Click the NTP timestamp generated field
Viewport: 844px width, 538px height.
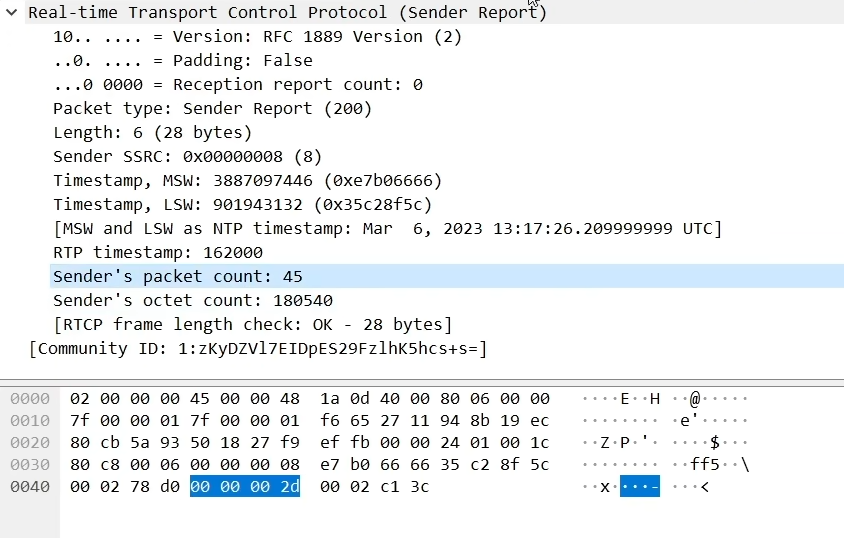(x=387, y=228)
